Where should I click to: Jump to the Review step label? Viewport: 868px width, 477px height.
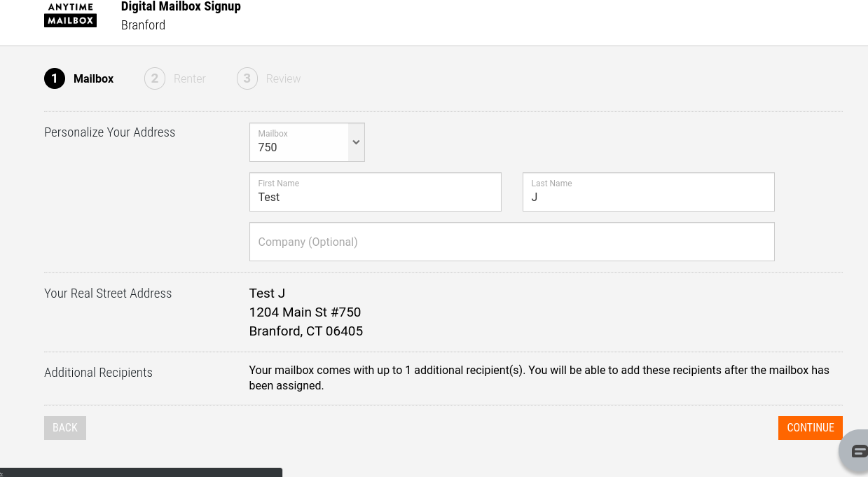click(x=283, y=79)
